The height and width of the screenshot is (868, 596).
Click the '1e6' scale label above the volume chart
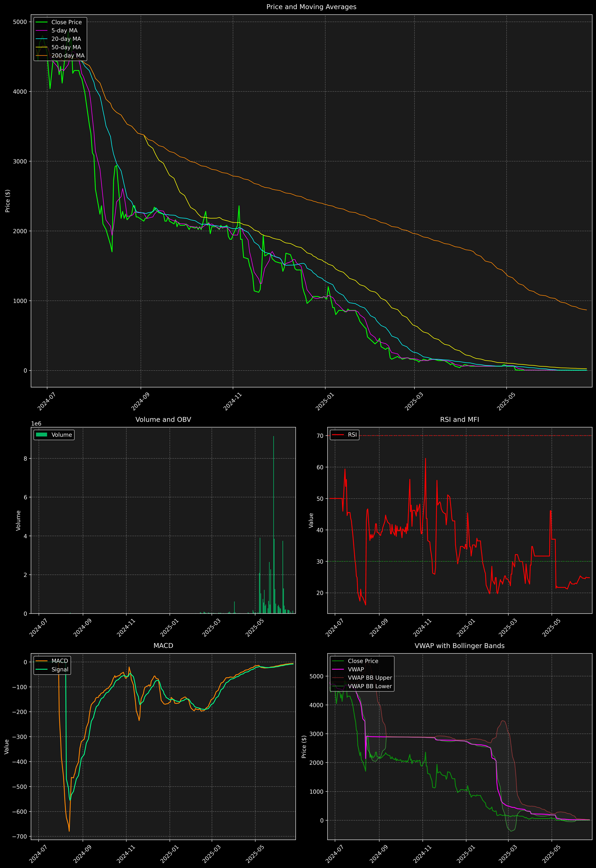36,424
